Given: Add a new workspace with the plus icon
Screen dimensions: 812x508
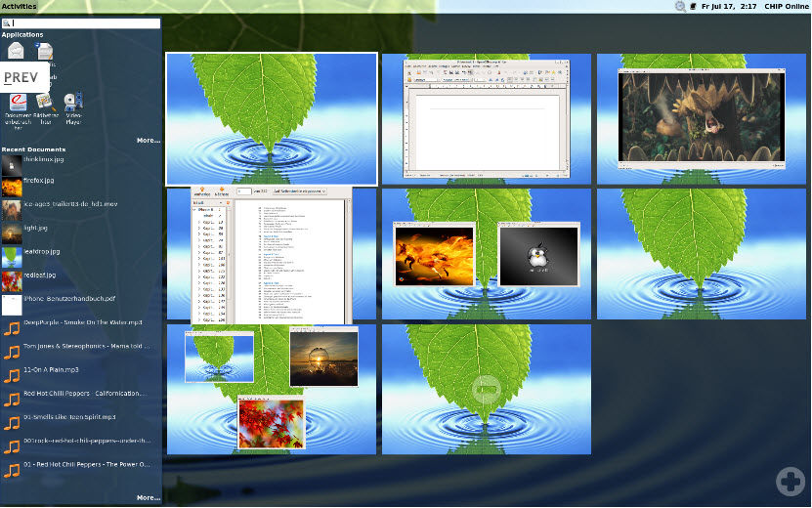Looking at the screenshot, I should (x=791, y=481).
